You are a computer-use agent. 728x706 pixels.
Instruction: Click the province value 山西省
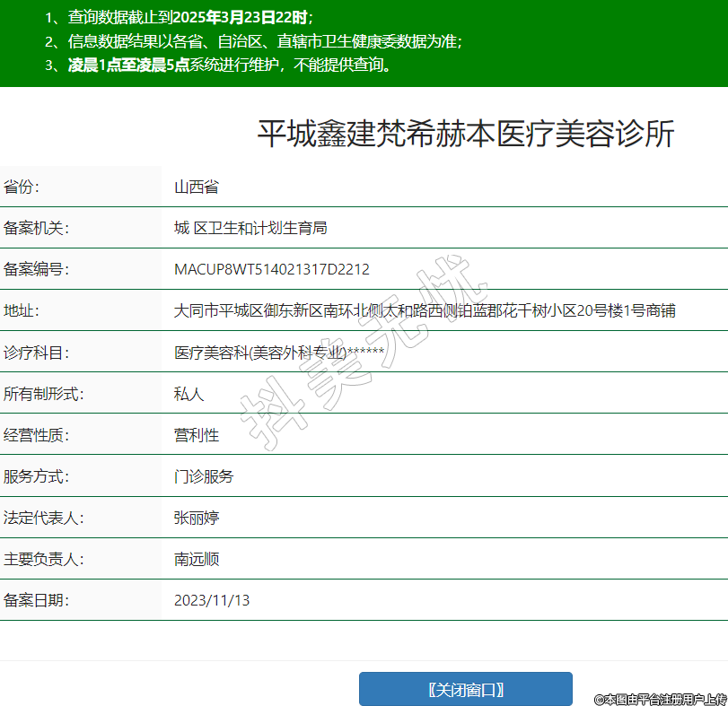tap(197, 187)
